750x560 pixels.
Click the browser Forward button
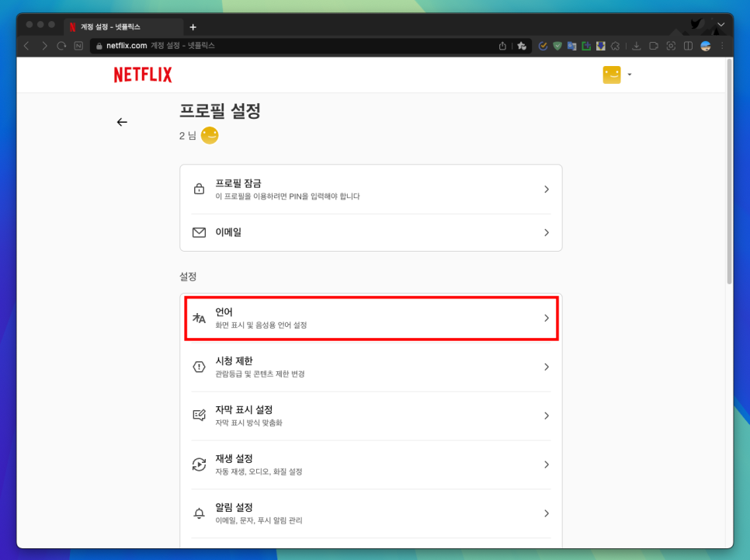[x=44, y=46]
